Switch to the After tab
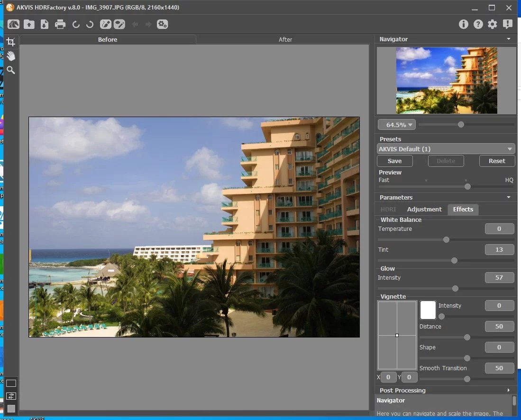521x420 pixels. pyautogui.click(x=285, y=39)
